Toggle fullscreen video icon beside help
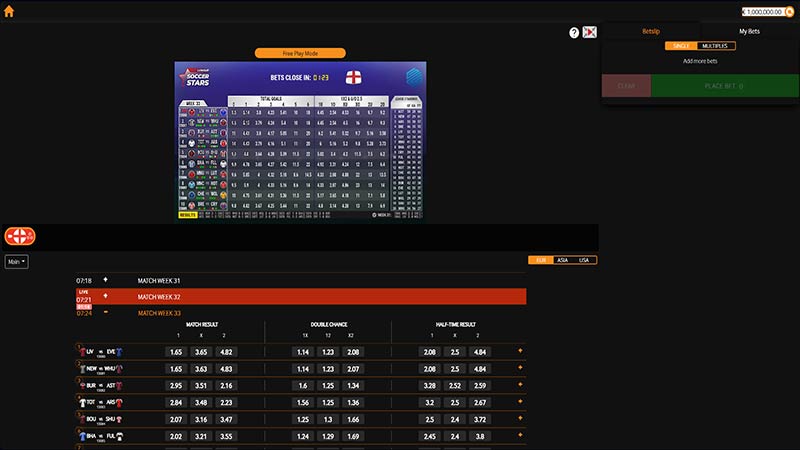 coord(590,32)
